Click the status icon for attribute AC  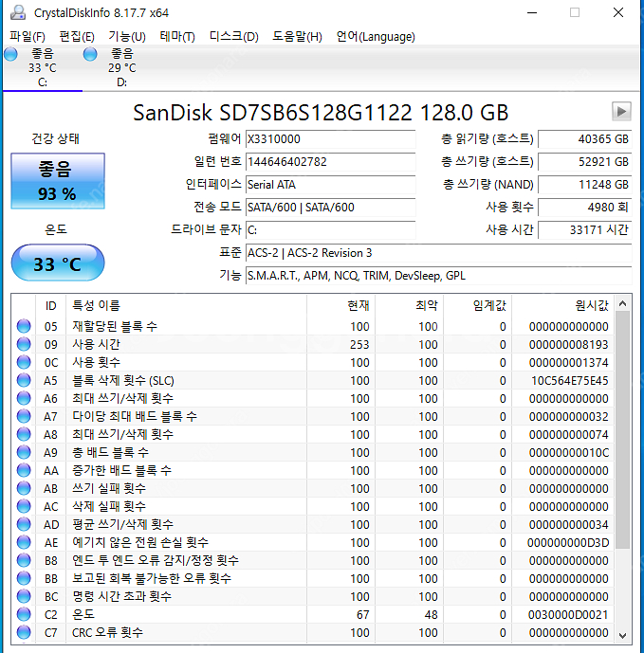coord(24,505)
